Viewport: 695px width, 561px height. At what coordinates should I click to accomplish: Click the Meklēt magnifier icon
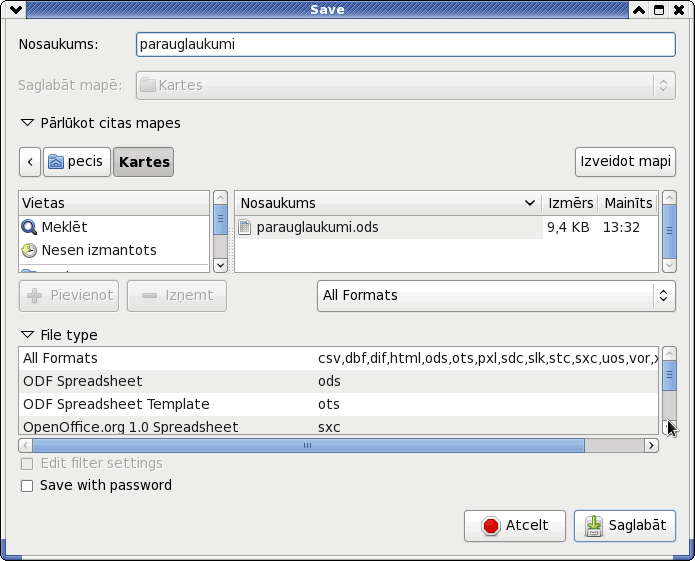click(x=29, y=227)
